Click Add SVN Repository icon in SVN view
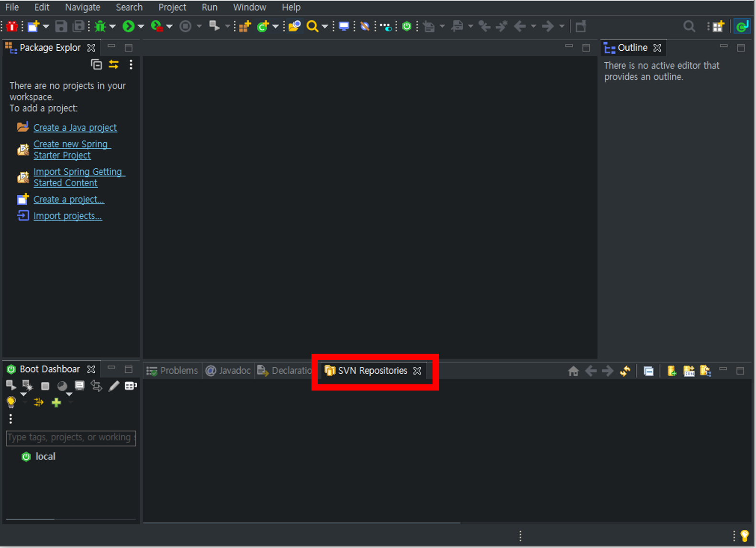 point(672,371)
